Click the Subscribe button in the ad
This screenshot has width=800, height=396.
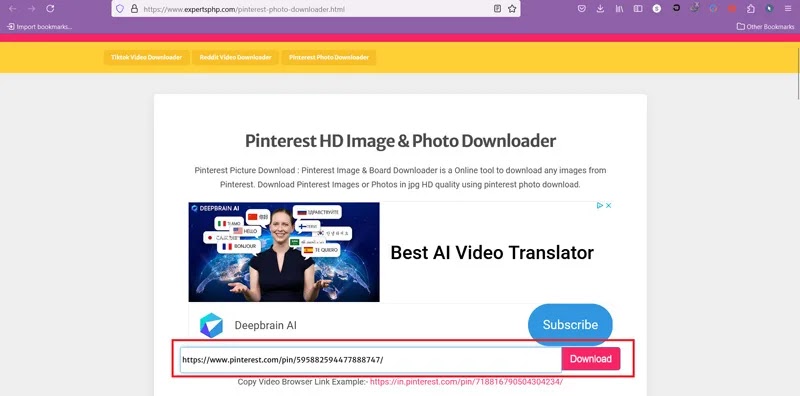[570, 325]
